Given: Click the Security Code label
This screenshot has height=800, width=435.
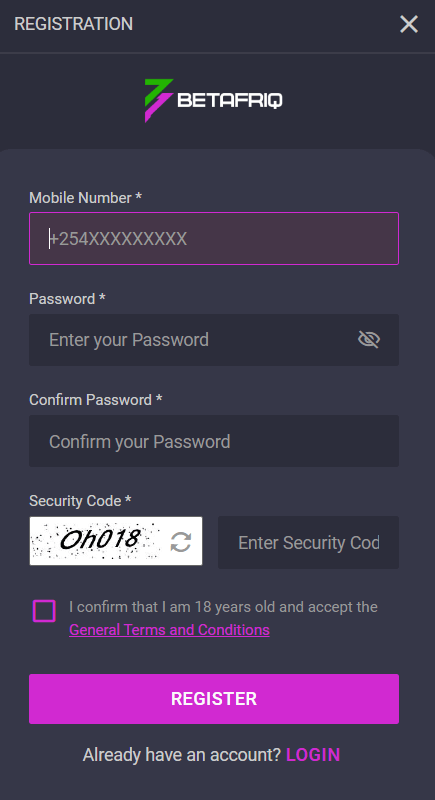Looking at the screenshot, I should coord(80,501).
